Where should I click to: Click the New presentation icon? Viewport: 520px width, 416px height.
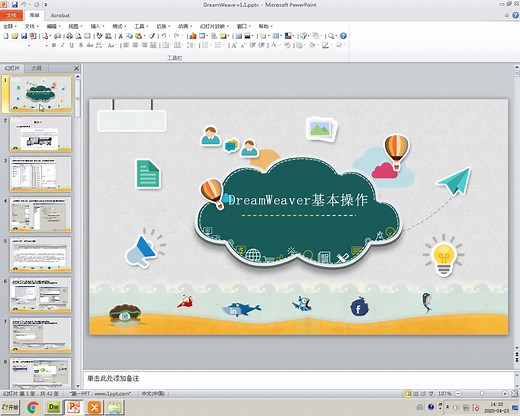(x=6, y=36)
